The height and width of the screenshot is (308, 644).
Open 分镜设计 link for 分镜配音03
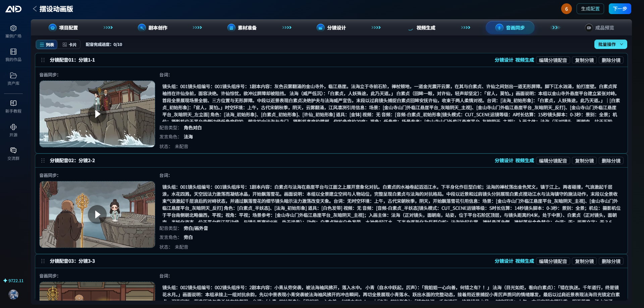[x=504, y=261]
